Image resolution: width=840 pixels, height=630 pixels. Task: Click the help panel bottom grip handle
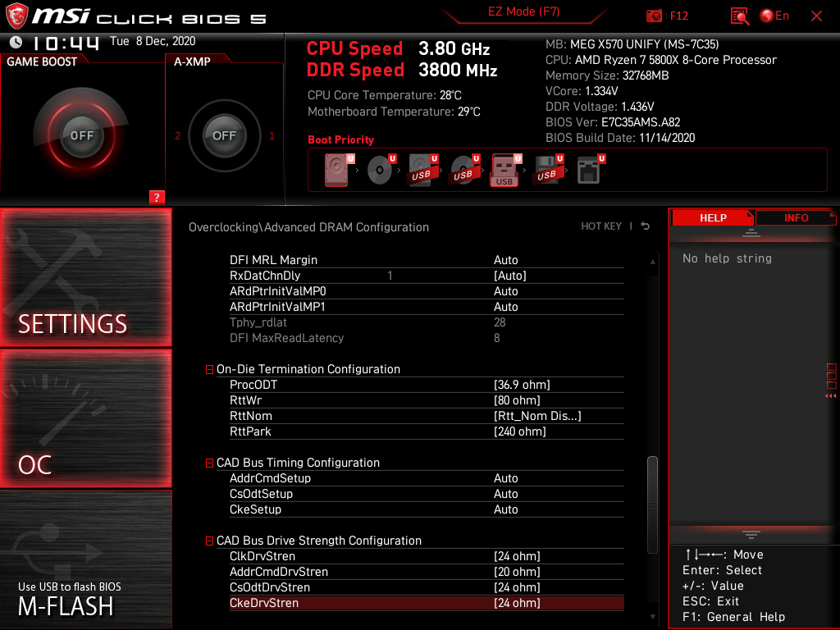[x=751, y=535]
